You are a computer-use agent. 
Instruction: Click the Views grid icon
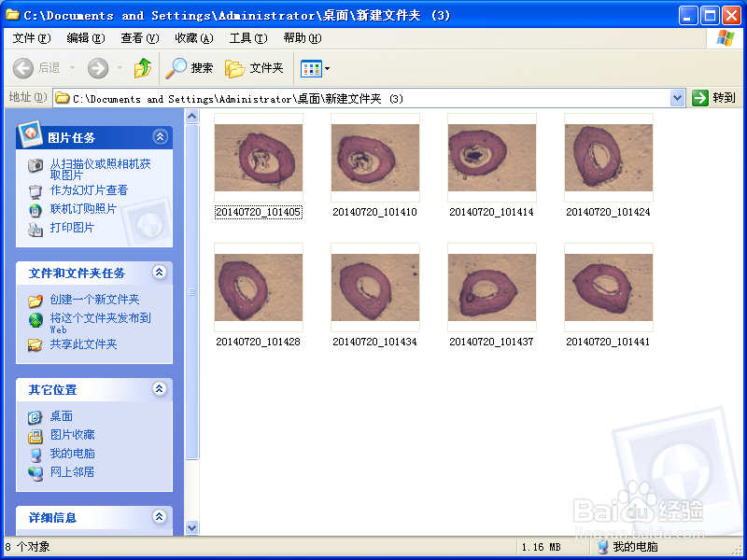tap(311, 68)
